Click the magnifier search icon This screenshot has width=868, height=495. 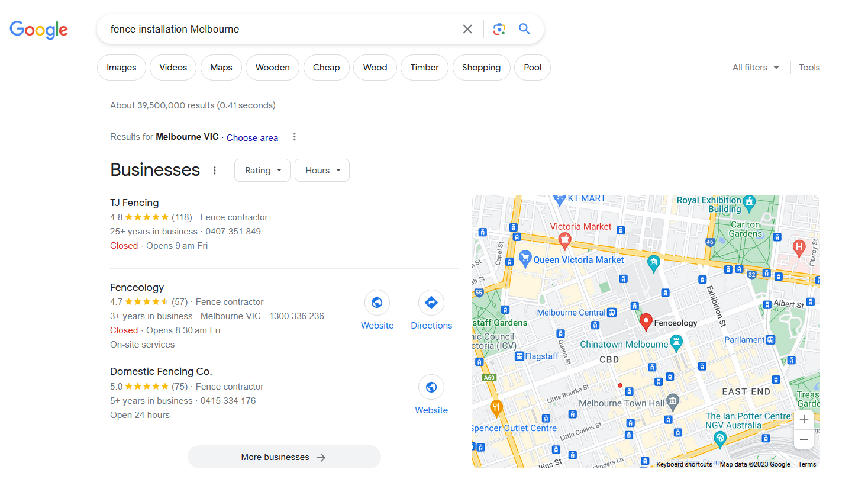tap(524, 29)
